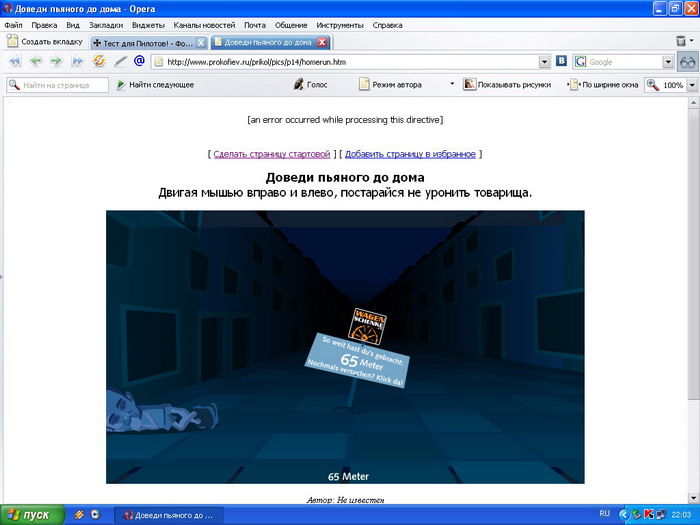Screen dimensions: 700x525
Task: Open the Google search engine dropdown
Action: pos(667,62)
